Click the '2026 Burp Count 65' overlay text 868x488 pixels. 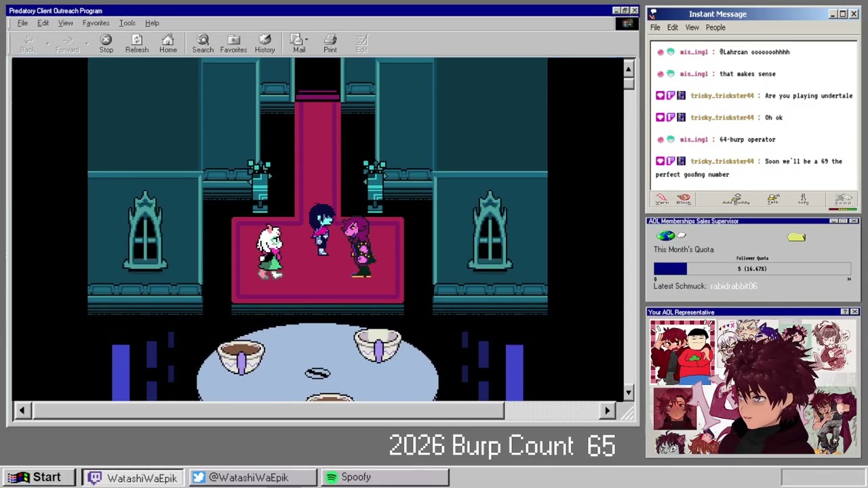coord(502,446)
